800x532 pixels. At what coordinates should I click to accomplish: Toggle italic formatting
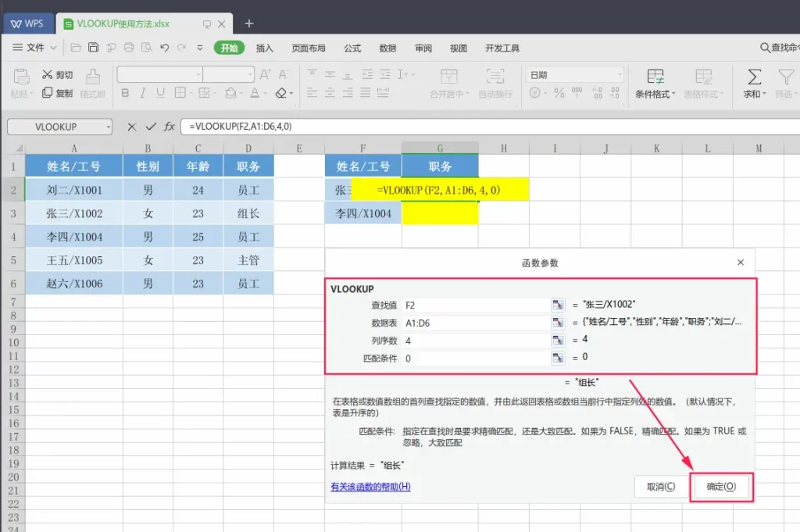point(142,93)
